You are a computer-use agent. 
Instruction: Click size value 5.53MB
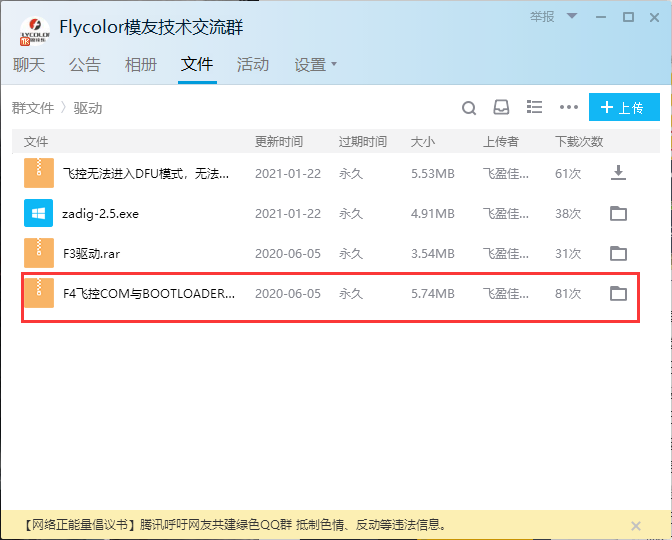pos(432,174)
